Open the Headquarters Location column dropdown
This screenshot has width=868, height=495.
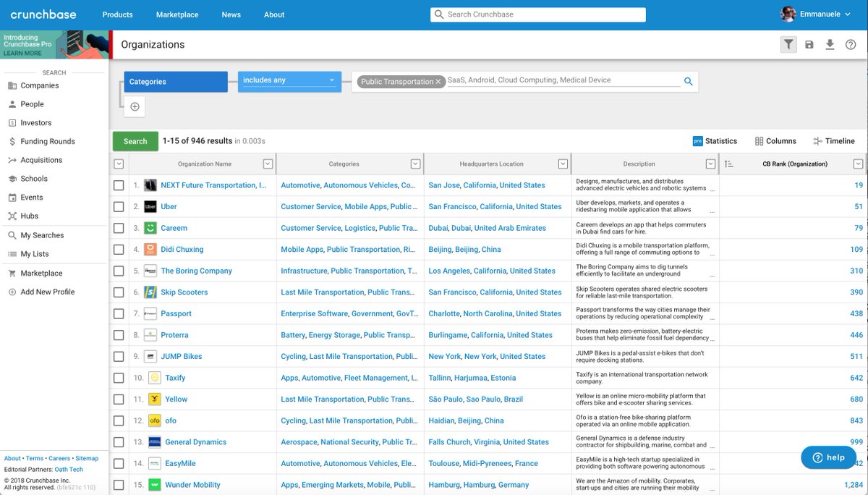tap(563, 164)
